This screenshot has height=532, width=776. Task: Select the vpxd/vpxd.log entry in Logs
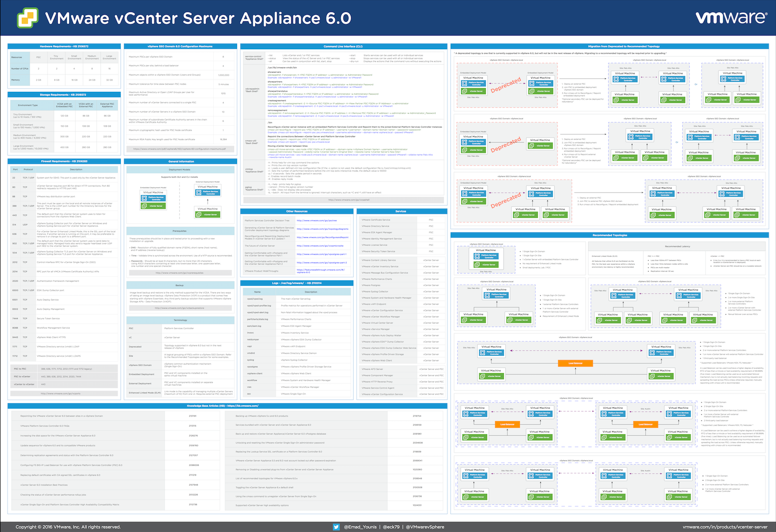coord(297,299)
